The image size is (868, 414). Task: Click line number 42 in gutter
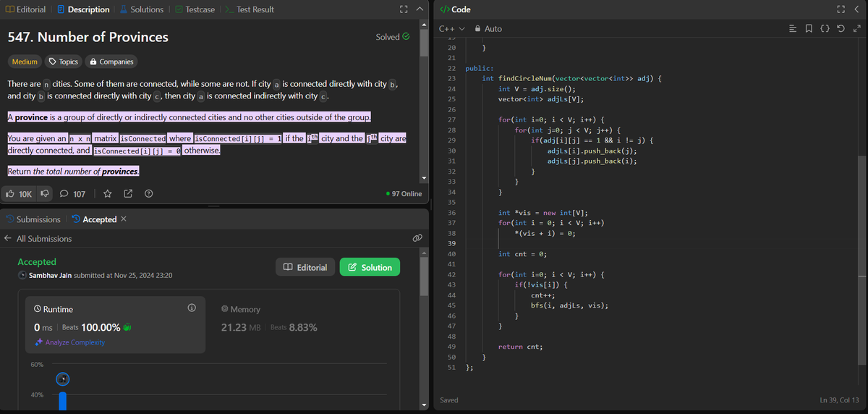point(451,276)
